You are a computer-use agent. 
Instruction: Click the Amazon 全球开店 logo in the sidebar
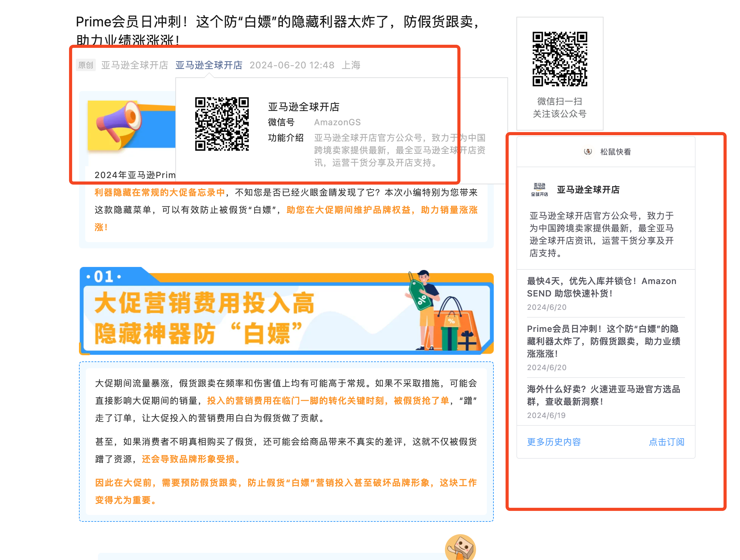(x=539, y=190)
